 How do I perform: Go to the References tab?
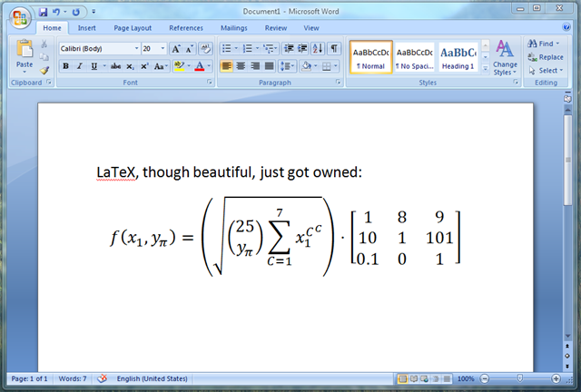[186, 28]
